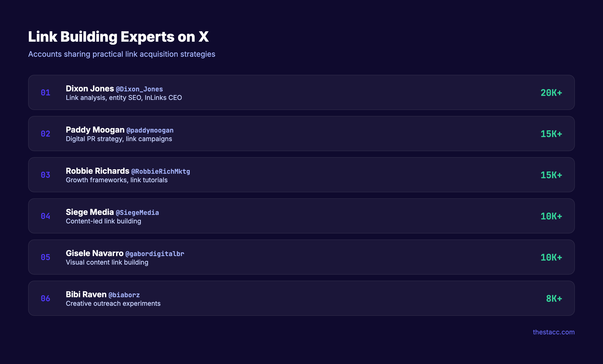Click the 8K+ count next to Bibi Raven

coord(554,298)
